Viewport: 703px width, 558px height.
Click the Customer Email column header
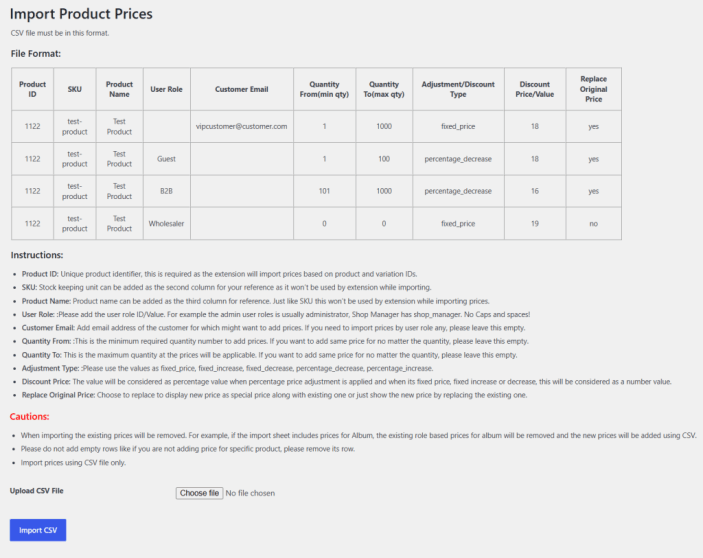click(242, 89)
